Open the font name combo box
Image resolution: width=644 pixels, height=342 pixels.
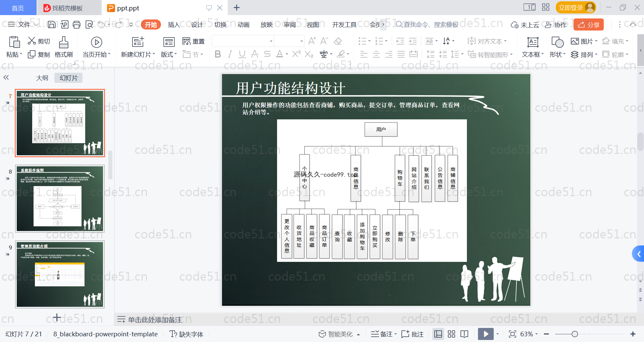pyautogui.click(x=243, y=41)
